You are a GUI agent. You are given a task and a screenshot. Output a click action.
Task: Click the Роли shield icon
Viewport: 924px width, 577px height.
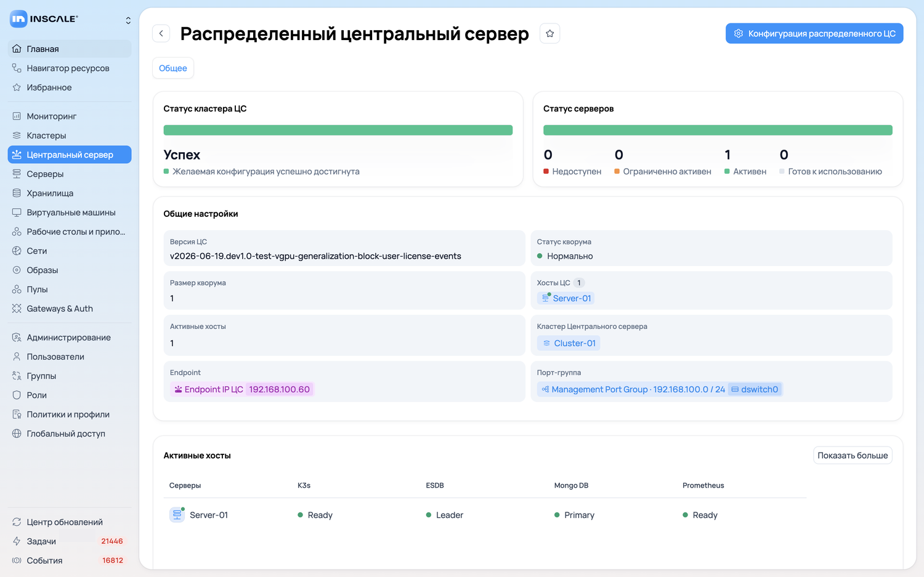(17, 395)
